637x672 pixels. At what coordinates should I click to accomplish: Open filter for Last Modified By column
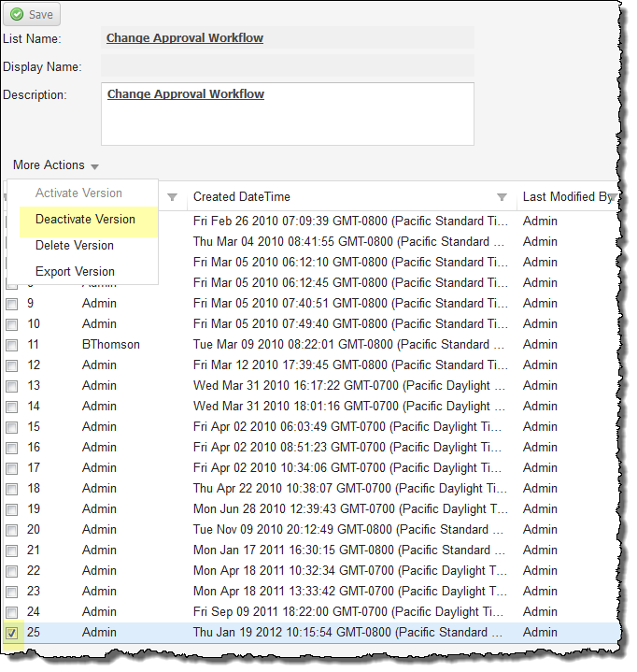click(x=613, y=197)
